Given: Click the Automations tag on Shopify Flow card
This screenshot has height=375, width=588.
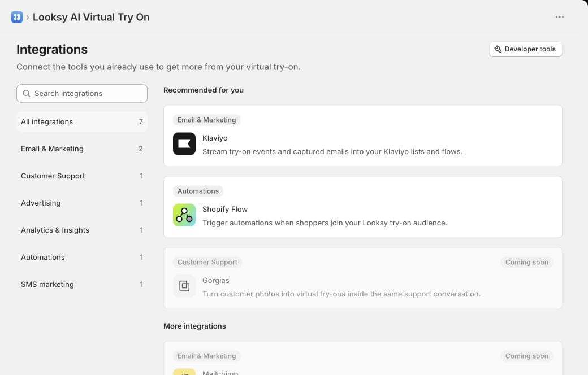Looking at the screenshot, I should click(198, 191).
